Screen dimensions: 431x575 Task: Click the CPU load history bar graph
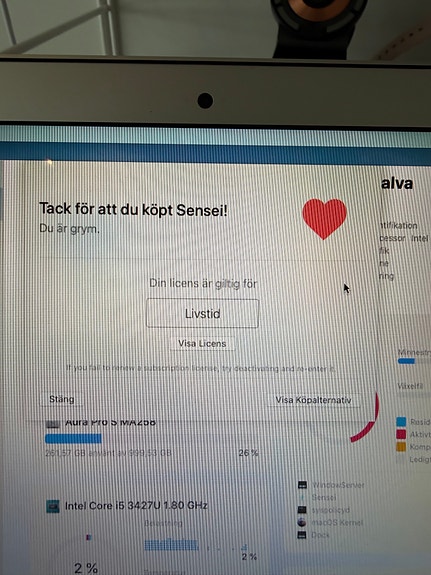(172, 545)
